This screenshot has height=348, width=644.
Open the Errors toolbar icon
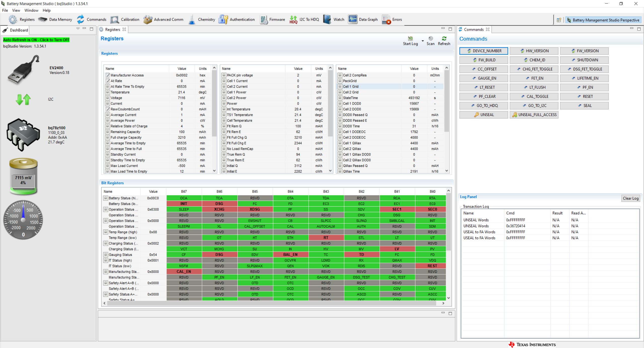click(386, 19)
